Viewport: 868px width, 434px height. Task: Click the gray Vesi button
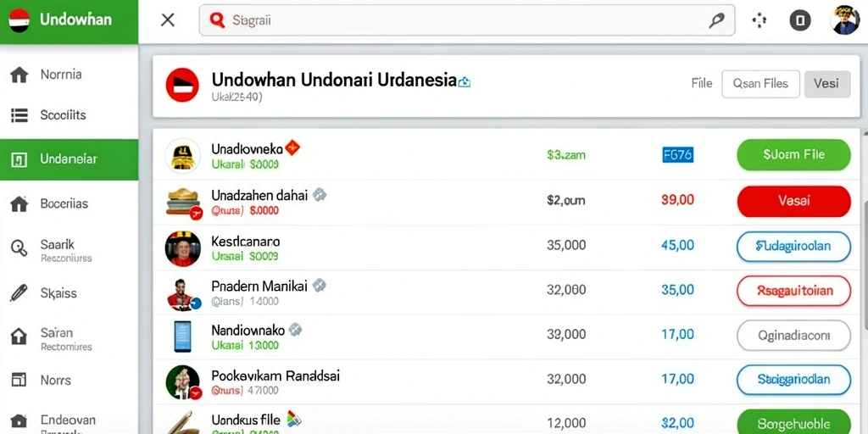[x=827, y=84]
